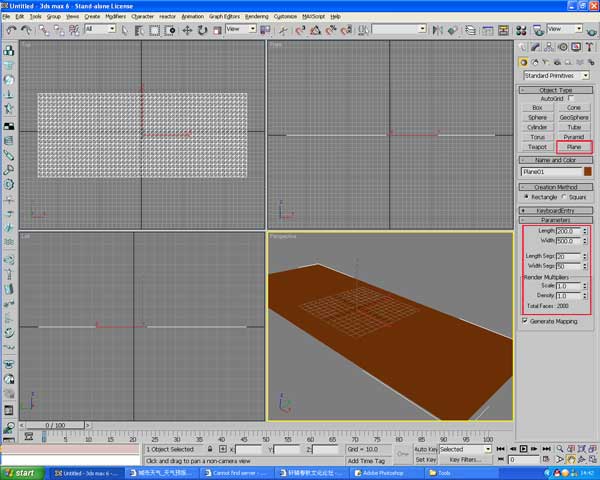This screenshot has width=600, height=480.
Task: Open the Display panel tab icon
Action: pyautogui.click(x=576, y=46)
